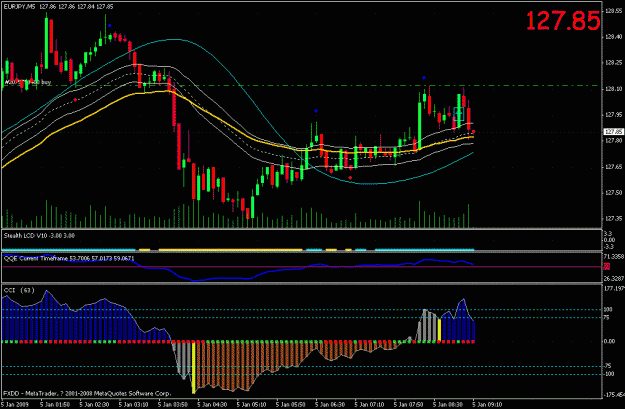Viewport: 625px width, 409px height.
Task: Click the 177.197 CCI scale value
Action: click(614, 288)
